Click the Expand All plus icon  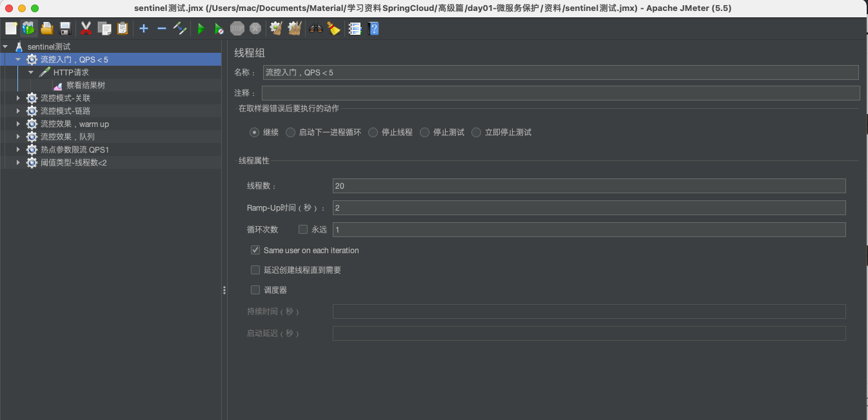(144, 28)
